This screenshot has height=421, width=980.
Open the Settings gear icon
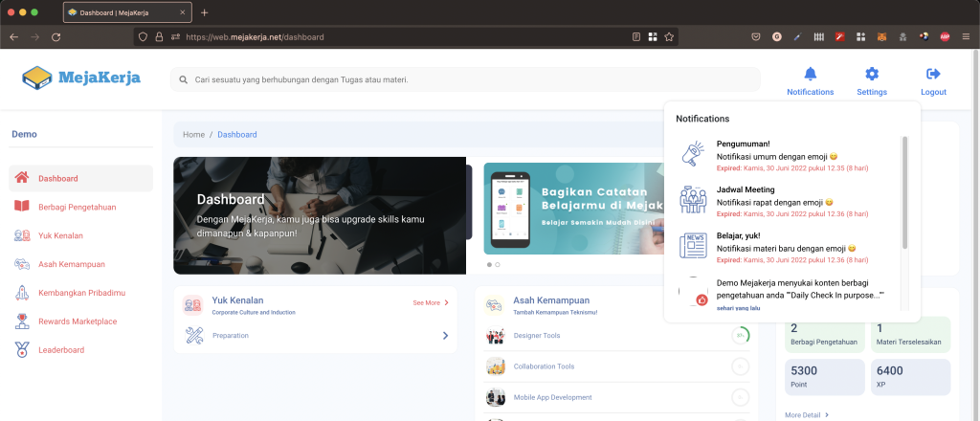[x=872, y=74]
